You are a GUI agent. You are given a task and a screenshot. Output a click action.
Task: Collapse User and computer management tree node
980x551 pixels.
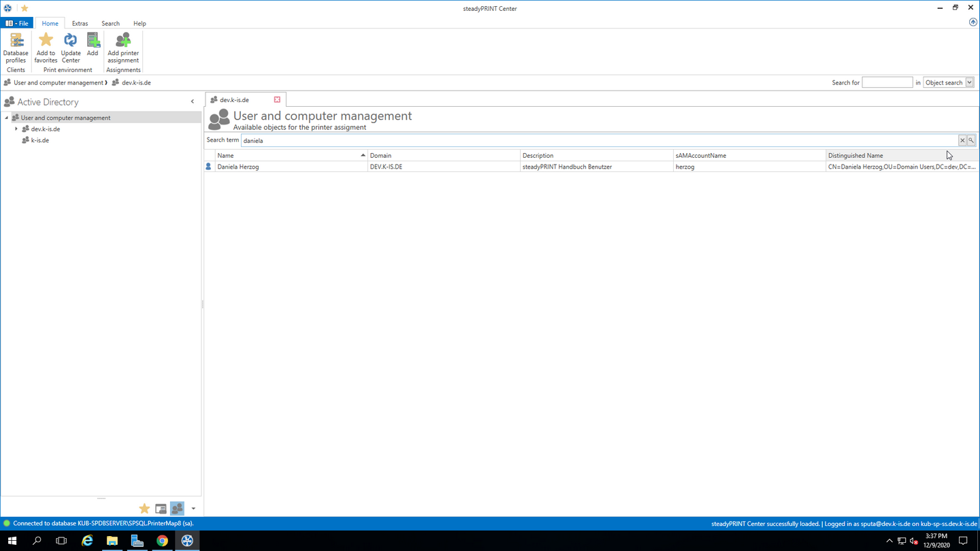point(7,118)
